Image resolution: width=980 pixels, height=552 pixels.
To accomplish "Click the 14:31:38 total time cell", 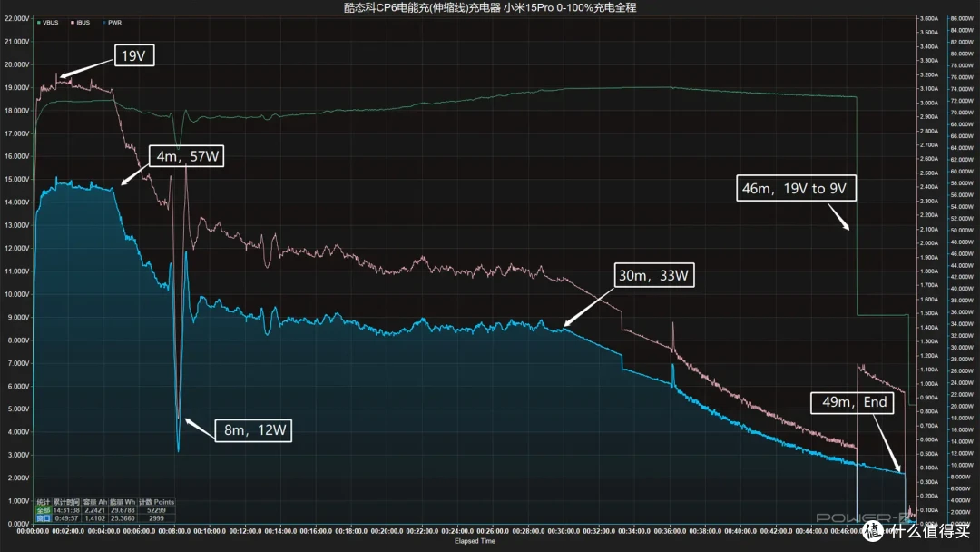I will [x=66, y=510].
